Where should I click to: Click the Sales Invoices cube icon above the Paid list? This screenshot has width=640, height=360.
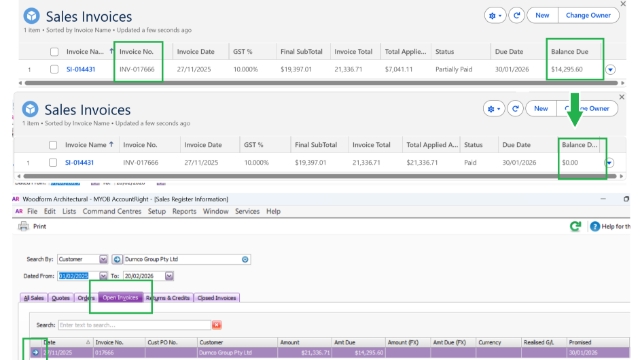30,109
